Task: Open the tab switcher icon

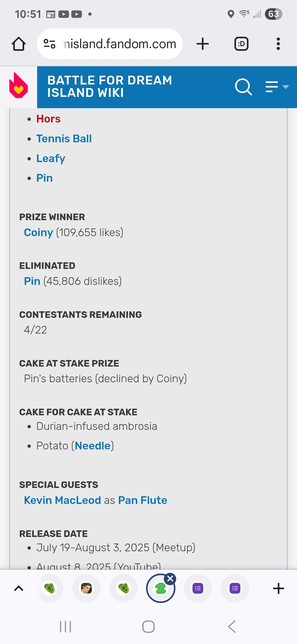Action: point(241,44)
